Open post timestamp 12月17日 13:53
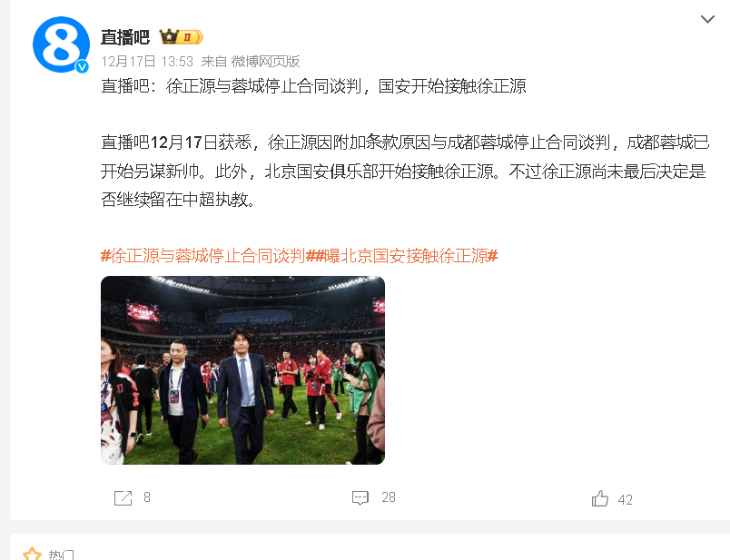730x560 pixels. coord(147,62)
